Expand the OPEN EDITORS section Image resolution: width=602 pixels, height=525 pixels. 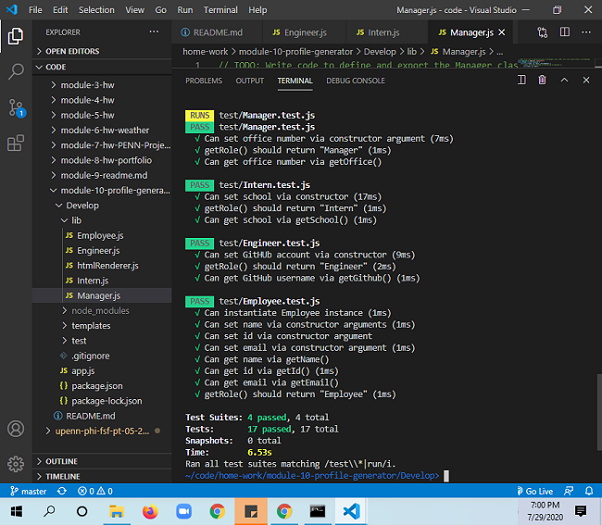pyautogui.click(x=102, y=51)
